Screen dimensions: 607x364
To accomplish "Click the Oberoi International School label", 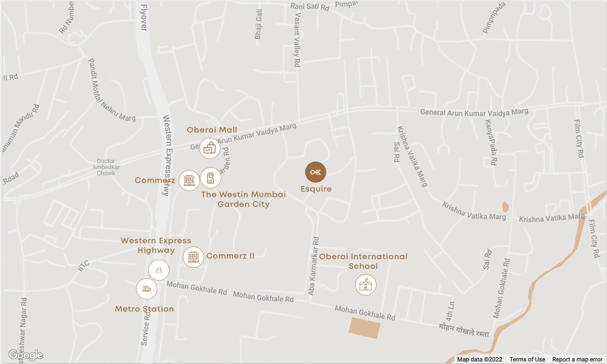I will (x=363, y=261).
